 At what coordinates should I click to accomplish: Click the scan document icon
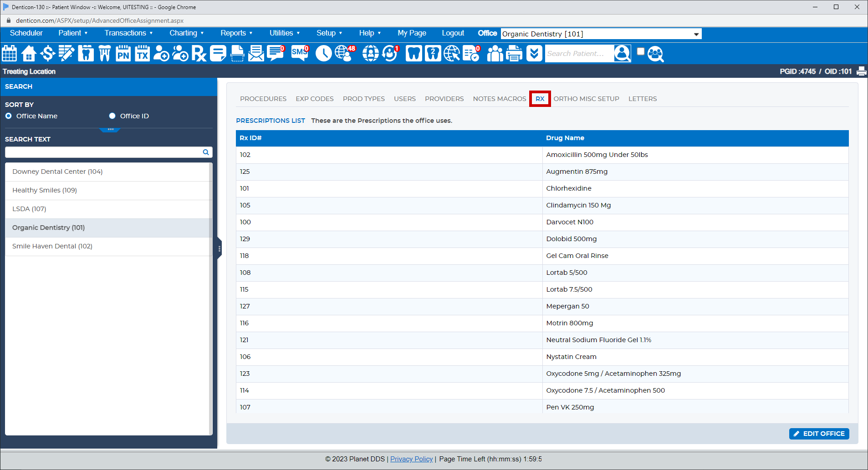coord(237,54)
